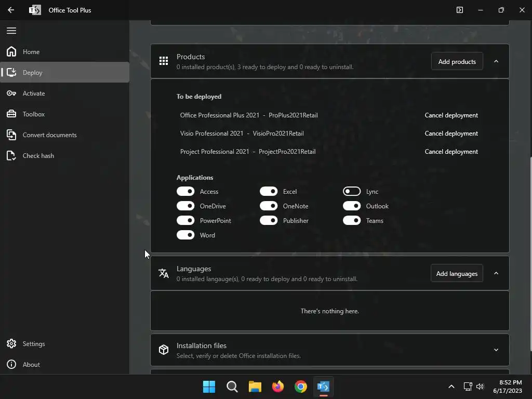Click Add languages button
Viewport: 532px width, 399px height.
coord(457,273)
